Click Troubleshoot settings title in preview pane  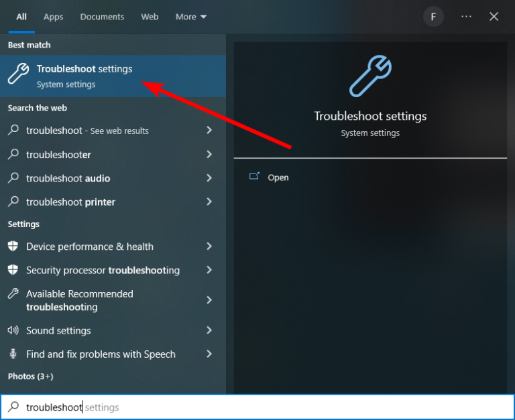tap(370, 116)
